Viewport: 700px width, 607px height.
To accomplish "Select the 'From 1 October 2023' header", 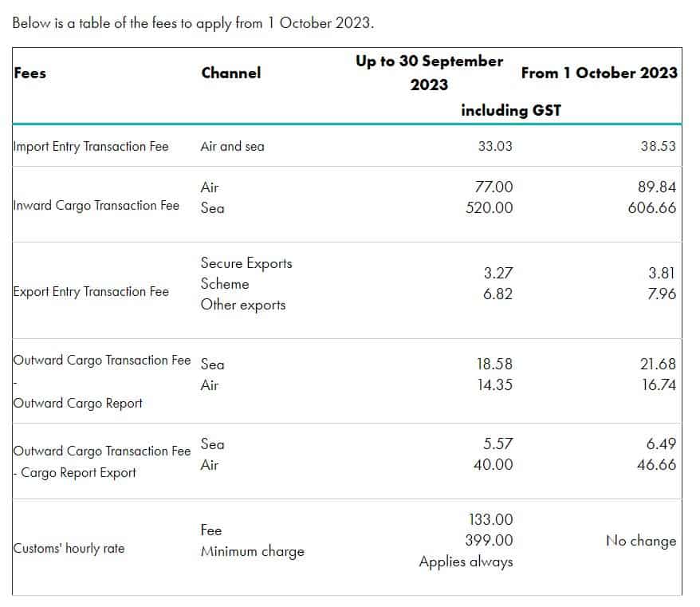I will (x=599, y=73).
